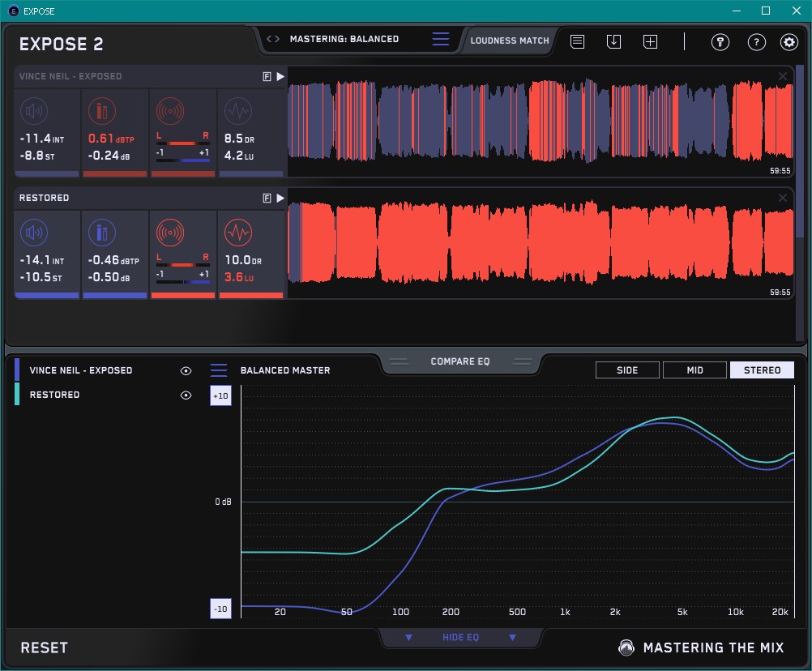This screenshot has width=812, height=671.
Task: Play the Vince Neil - Exposed track
Action: click(x=280, y=76)
